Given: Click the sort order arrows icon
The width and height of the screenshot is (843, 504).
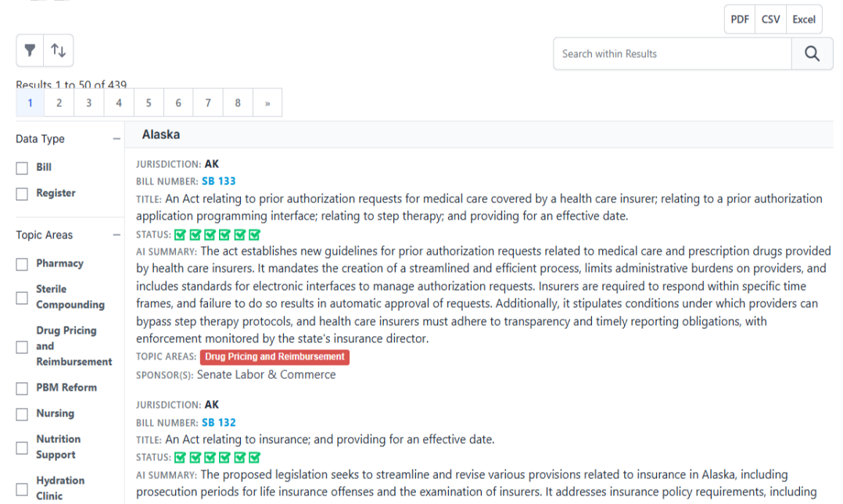Looking at the screenshot, I should [x=58, y=50].
